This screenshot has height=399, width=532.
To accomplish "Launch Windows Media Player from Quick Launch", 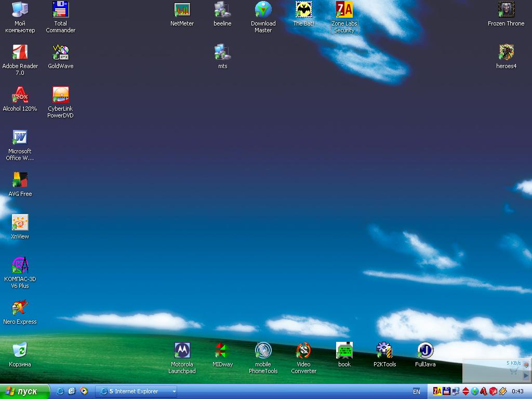I will (x=84, y=391).
